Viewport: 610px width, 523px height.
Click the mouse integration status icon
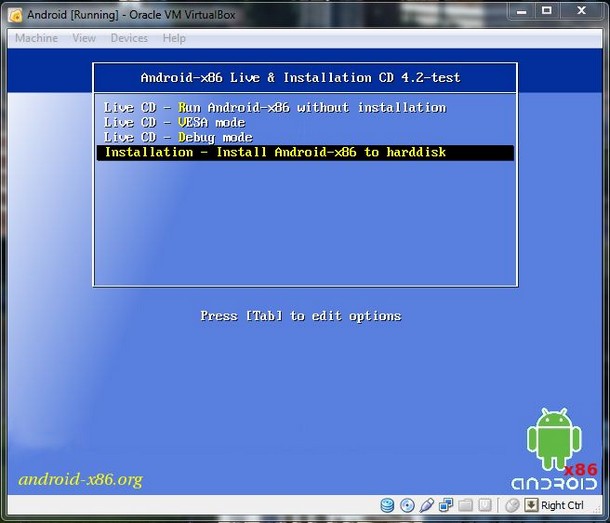pos(512,505)
